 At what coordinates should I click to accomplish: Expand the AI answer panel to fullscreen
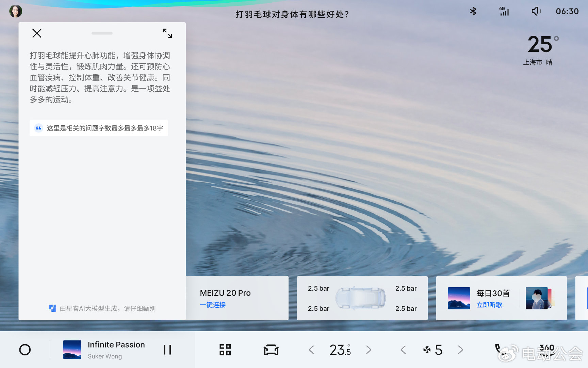tap(167, 33)
